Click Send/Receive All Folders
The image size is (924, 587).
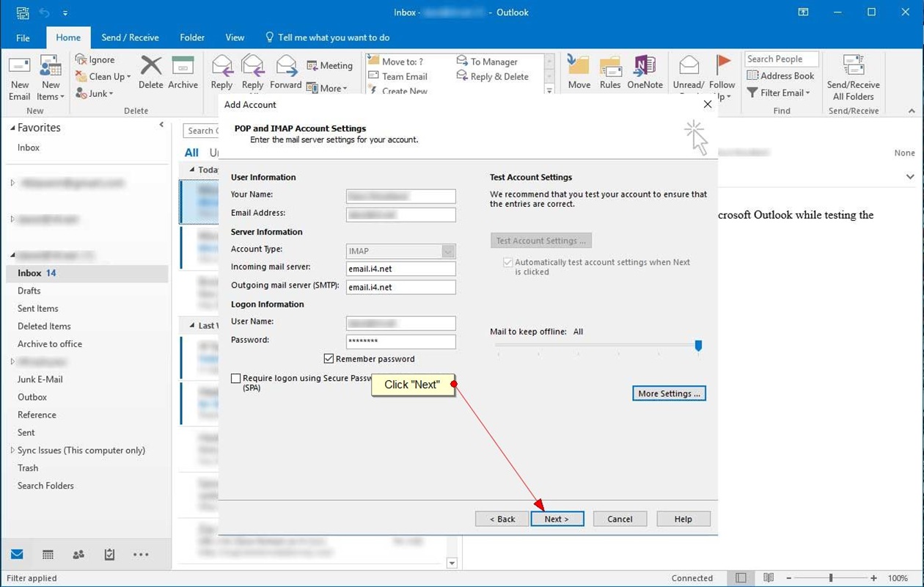pos(854,77)
